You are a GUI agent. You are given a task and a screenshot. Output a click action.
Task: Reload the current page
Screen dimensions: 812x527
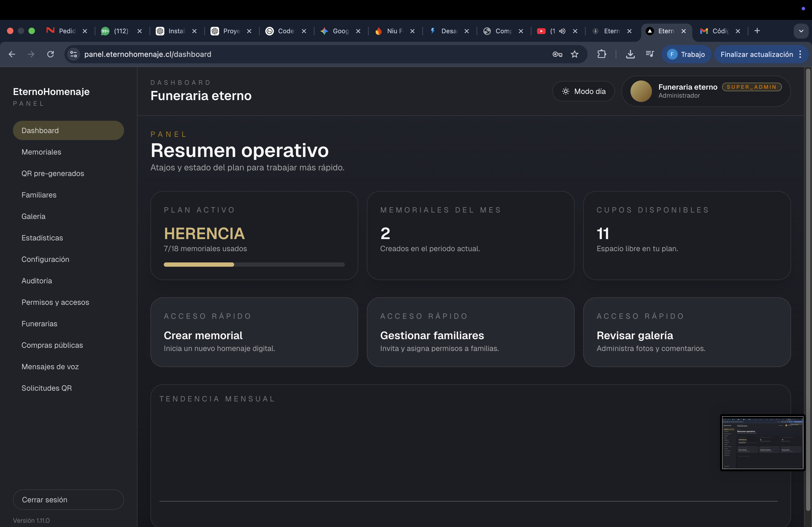coord(50,54)
